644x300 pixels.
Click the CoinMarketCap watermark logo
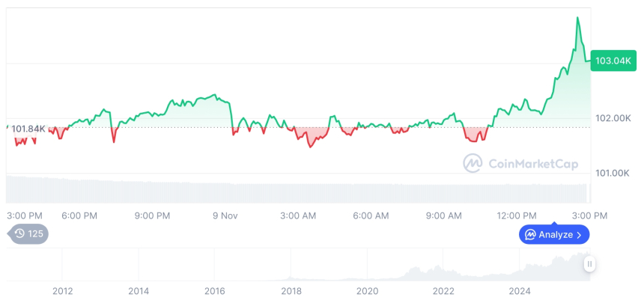(473, 163)
